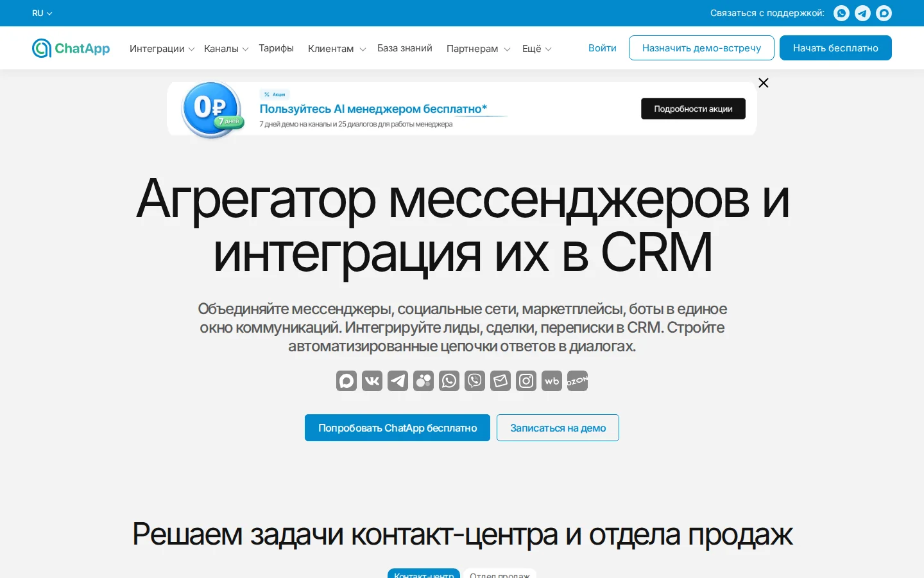Click Записаться на демо button

point(558,428)
